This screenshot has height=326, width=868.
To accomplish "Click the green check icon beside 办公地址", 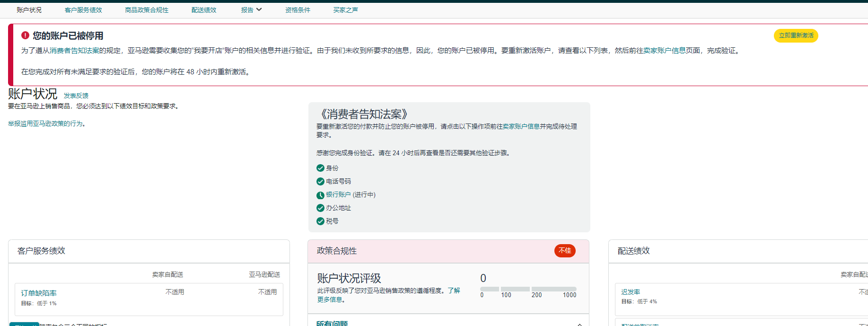I will pyautogui.click(x=320, y=208).
